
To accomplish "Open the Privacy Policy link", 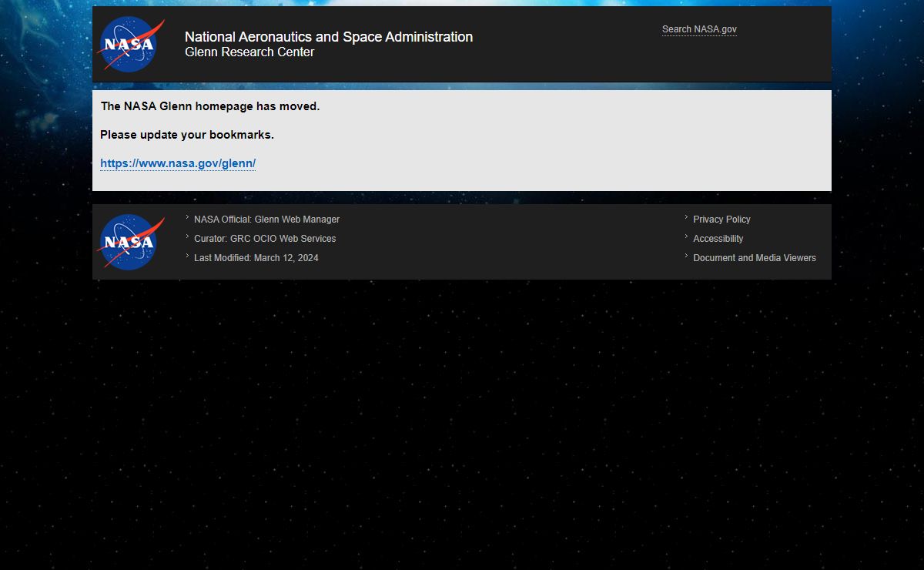I will 721,220.
